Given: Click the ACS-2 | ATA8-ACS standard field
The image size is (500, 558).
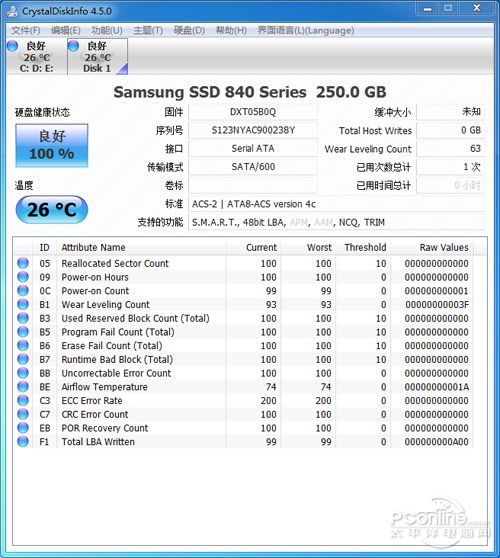Looking at the screenshot, I should click(336, 204).
